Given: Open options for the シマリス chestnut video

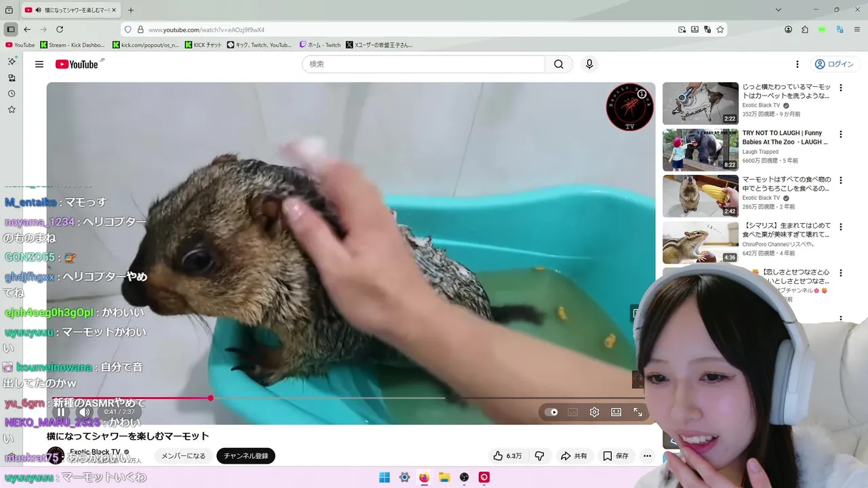Looking at the screenshot, I should pos(841,227).
